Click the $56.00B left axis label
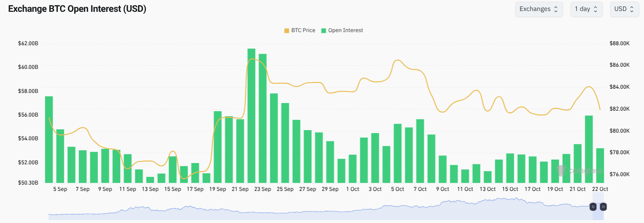This screenshot has width=644, height=223. (x=28, y=115)
